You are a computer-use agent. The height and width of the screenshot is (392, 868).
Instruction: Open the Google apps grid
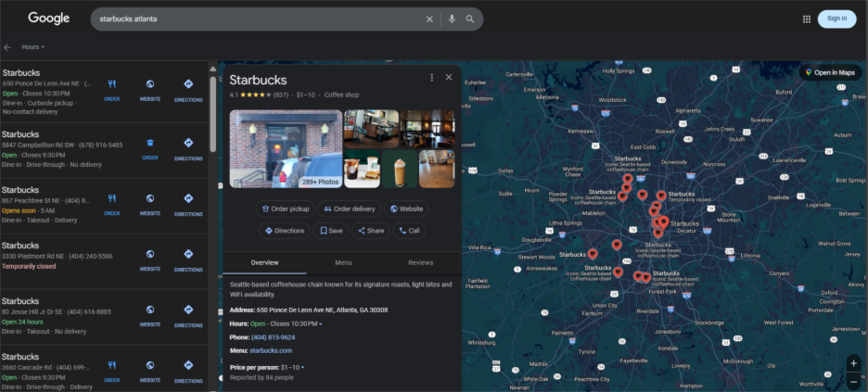807,19
